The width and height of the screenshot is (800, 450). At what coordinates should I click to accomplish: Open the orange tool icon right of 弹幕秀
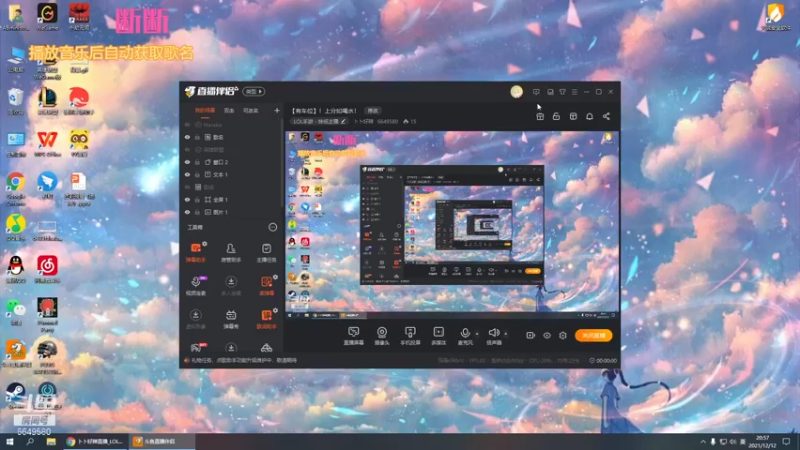point(266,318)
